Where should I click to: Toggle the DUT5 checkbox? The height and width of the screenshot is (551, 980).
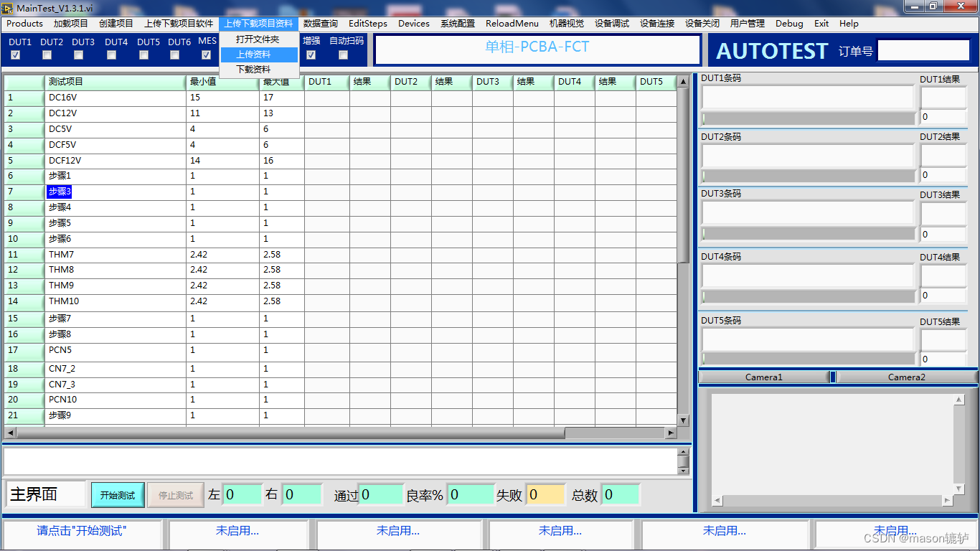click(143, 55)
